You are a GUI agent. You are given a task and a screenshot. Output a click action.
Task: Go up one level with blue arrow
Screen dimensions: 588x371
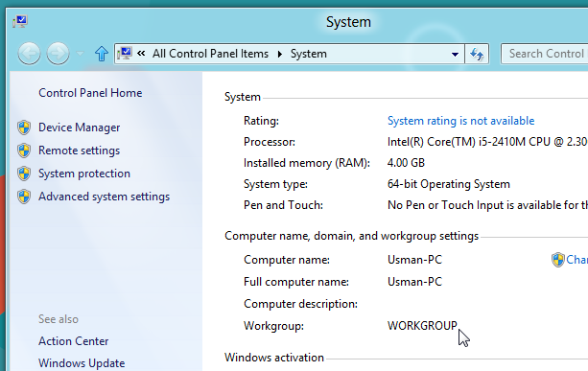pos(102,54)
